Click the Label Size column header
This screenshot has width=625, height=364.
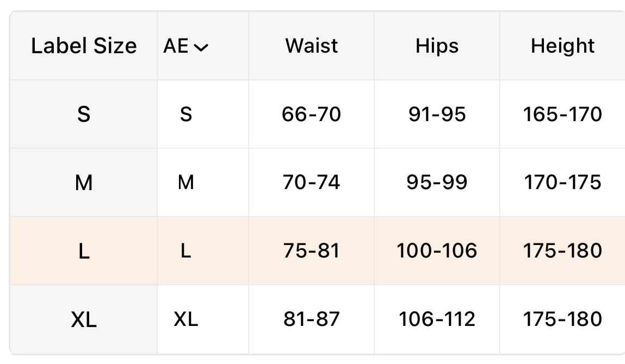coord(84,46)
